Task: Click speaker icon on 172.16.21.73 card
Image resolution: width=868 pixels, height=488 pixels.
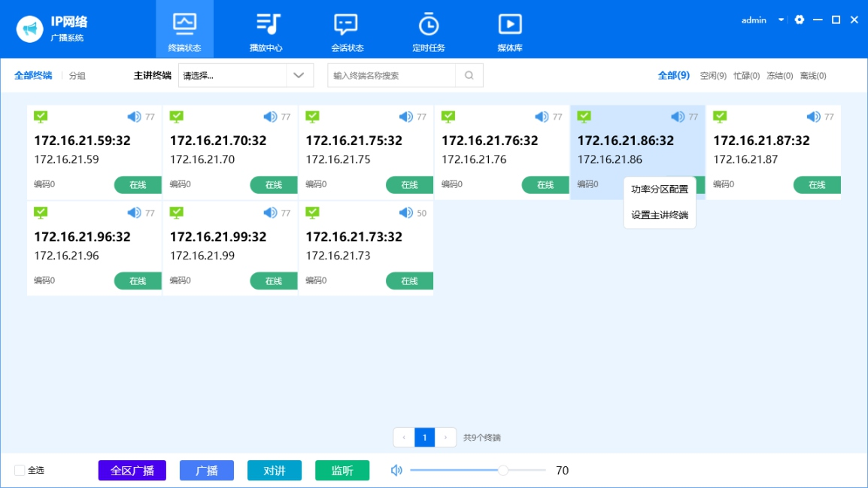Action: coord(405,213)
